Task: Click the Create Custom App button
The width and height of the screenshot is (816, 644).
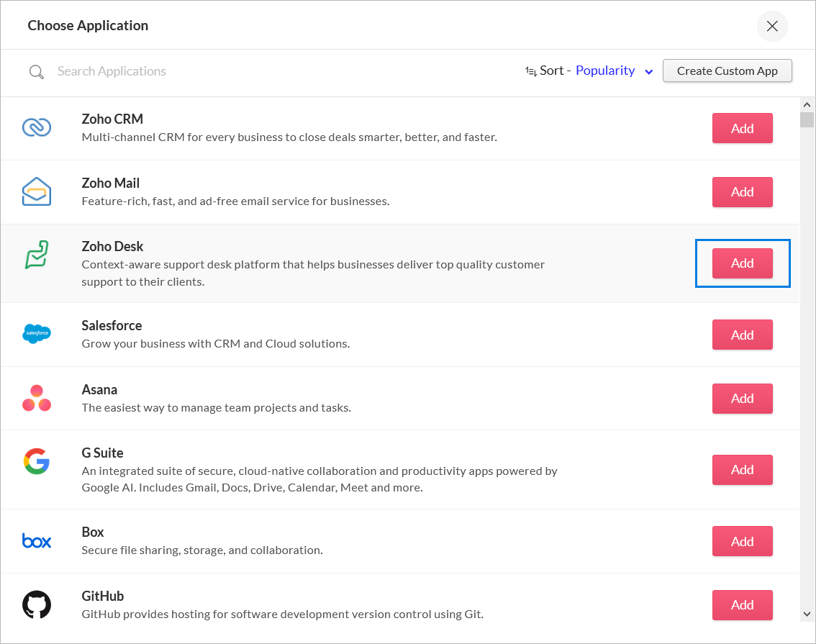Action: click(x=727, y=71)
